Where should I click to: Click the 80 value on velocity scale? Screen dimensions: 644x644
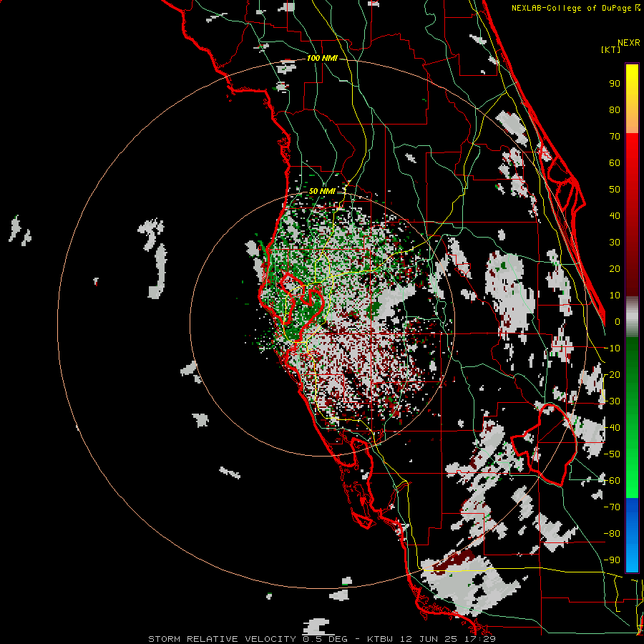[615, 110]
